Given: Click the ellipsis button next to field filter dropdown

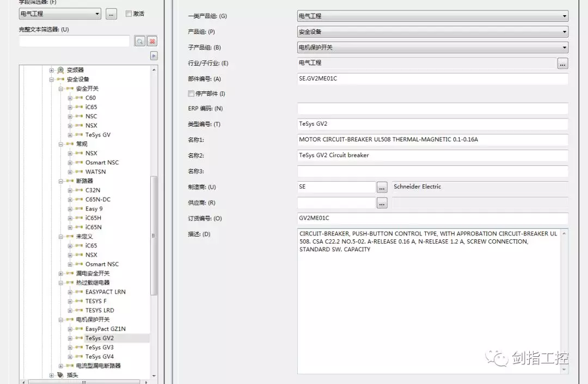Looking at the screenshot, I should click(x=111, y=14).
